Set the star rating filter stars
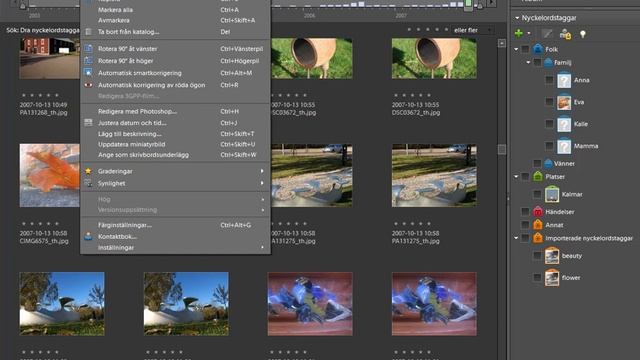This screenshot has height=360, width=640. [x=428, y=30]
